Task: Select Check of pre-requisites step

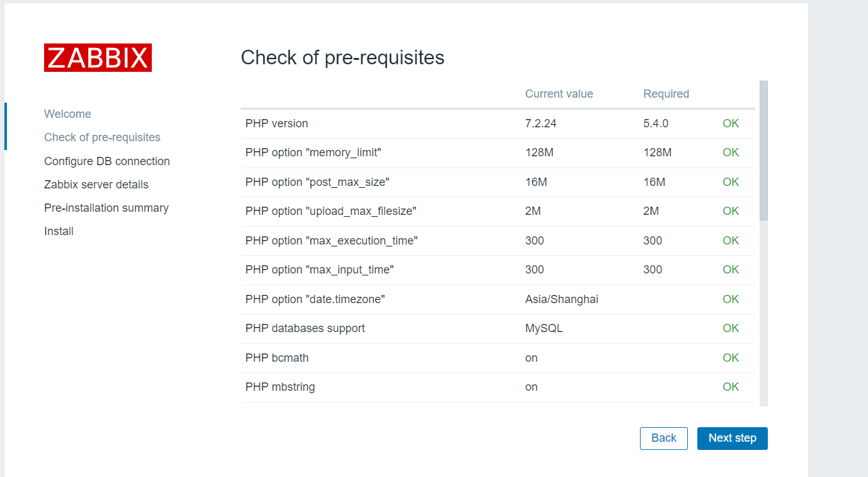Action: pos(102,137)
